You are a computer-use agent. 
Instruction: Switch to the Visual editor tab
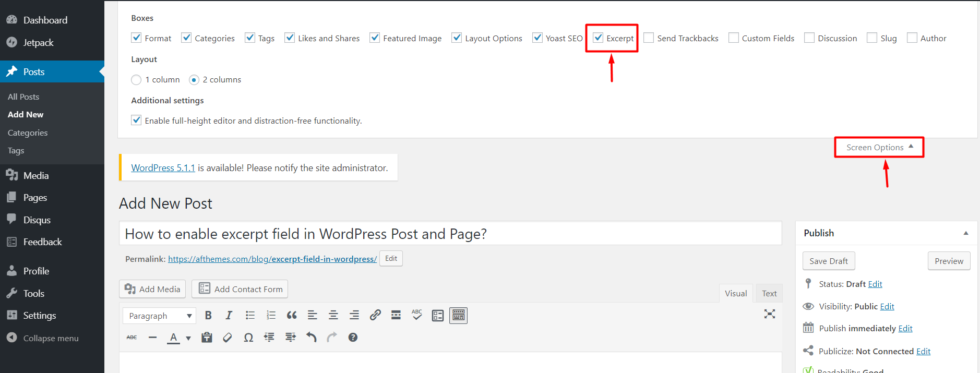(736, 293)
